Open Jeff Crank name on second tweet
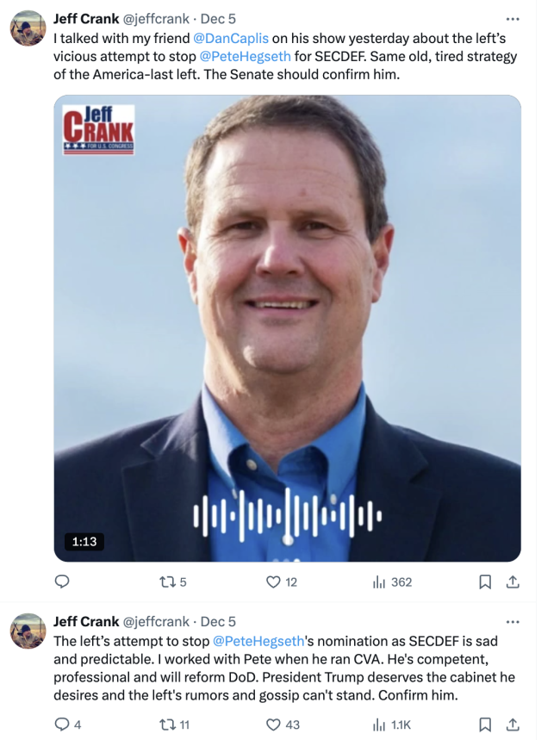560x740 pixels. 86,621
